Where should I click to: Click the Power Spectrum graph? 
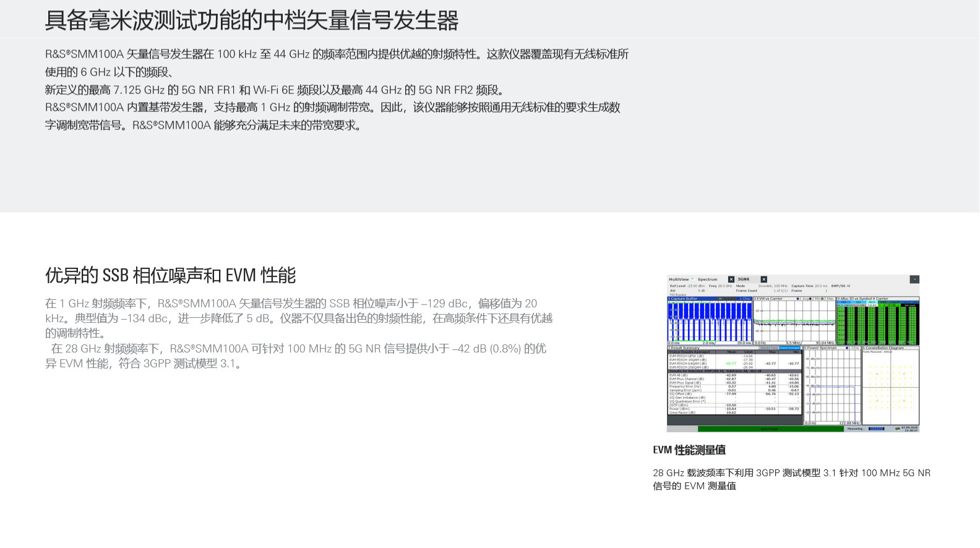tap(832, 387)
